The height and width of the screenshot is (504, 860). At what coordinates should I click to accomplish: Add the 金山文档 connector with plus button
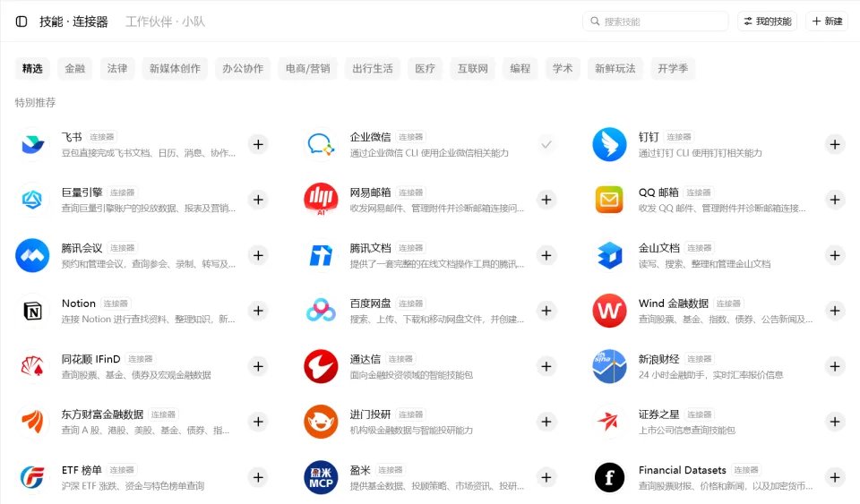[x=835, y=255]
